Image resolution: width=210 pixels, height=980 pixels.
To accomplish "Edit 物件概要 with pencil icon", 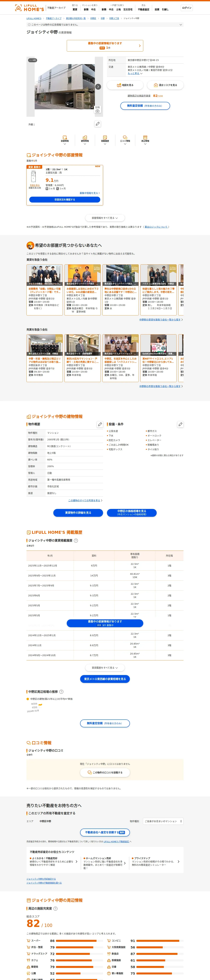I will pos(100,424).
